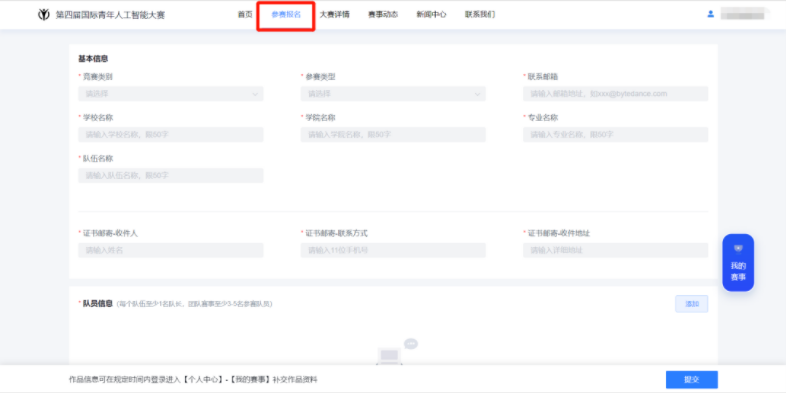The height and width of the screenshot is (393, 786).
Task: Focus the 队伍名称 input field
Action: (x=170, y=175)
